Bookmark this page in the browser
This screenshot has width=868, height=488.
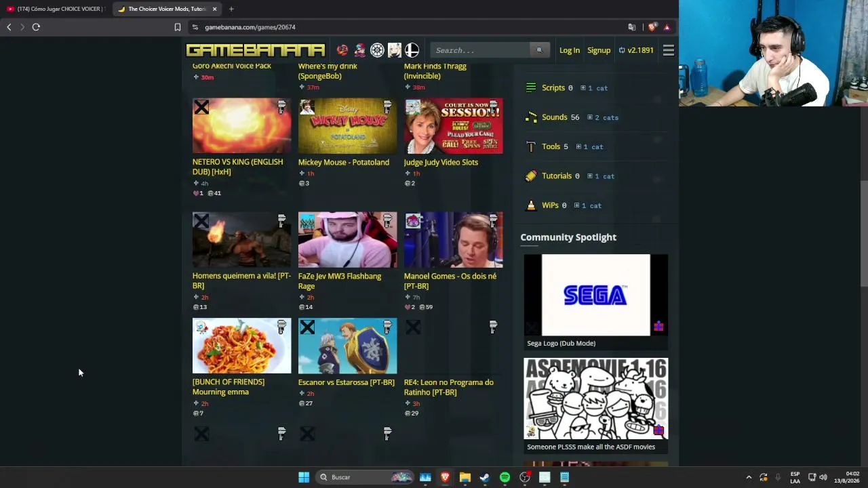coord(178,27)
